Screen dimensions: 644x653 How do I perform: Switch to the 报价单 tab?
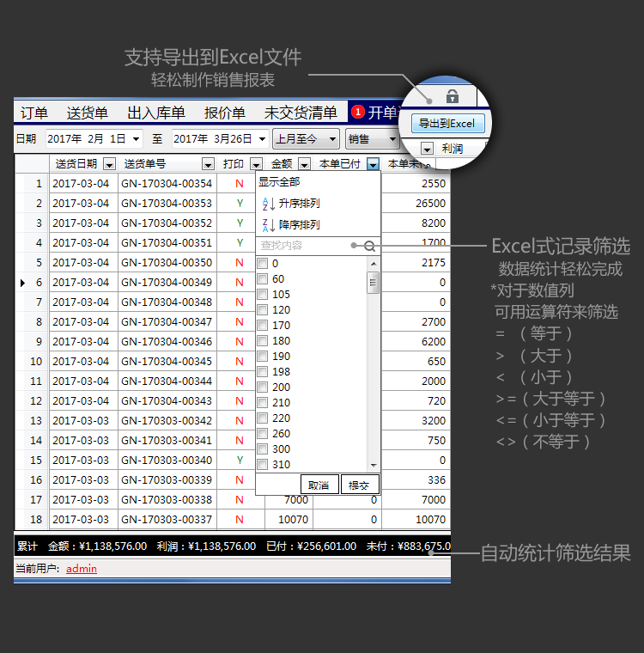224,113
